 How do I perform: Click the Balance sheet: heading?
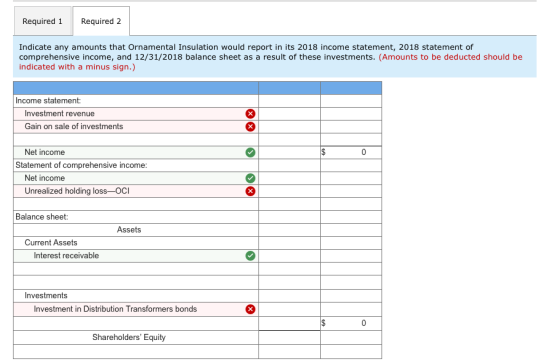tap(41, 217)
